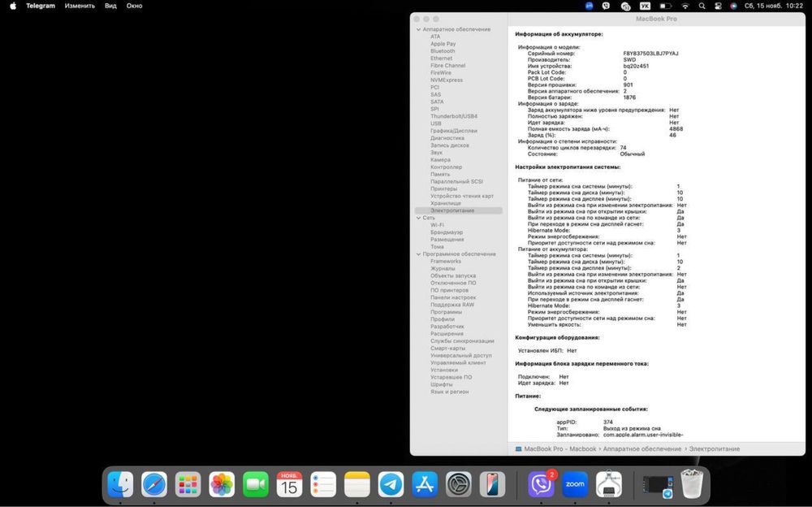This screenshot has height=507, width=812.
Task: Collapse the Программное обеспечение section
Action: (x=418, y=254)
